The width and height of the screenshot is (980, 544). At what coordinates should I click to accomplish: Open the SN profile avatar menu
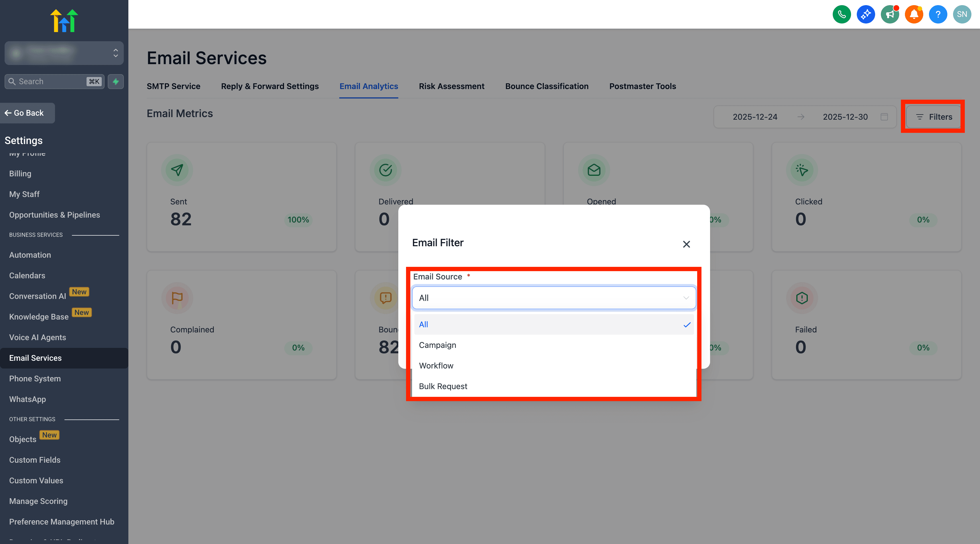(x=962, y=14)
